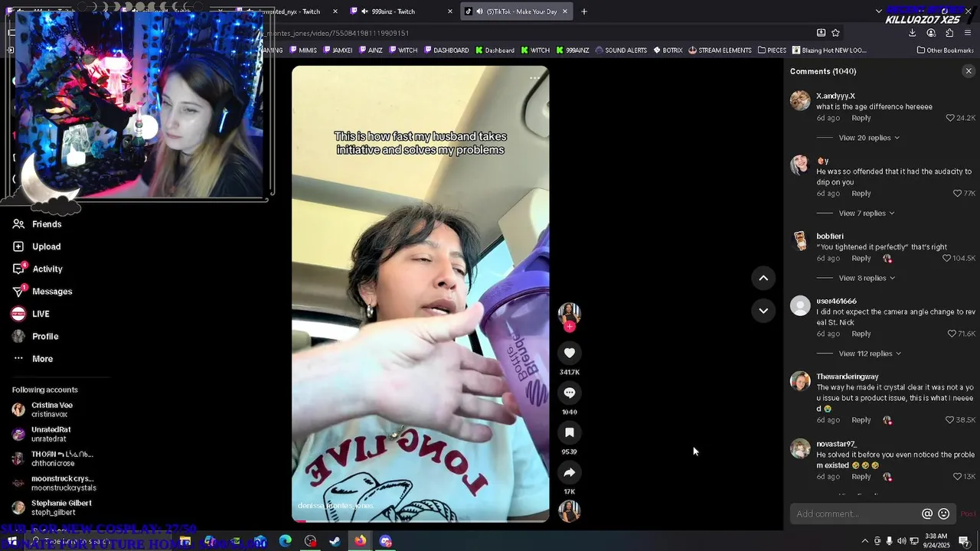980x551 pixels.
Task: Share the video using the arrow icon
Action: [569, 472]
